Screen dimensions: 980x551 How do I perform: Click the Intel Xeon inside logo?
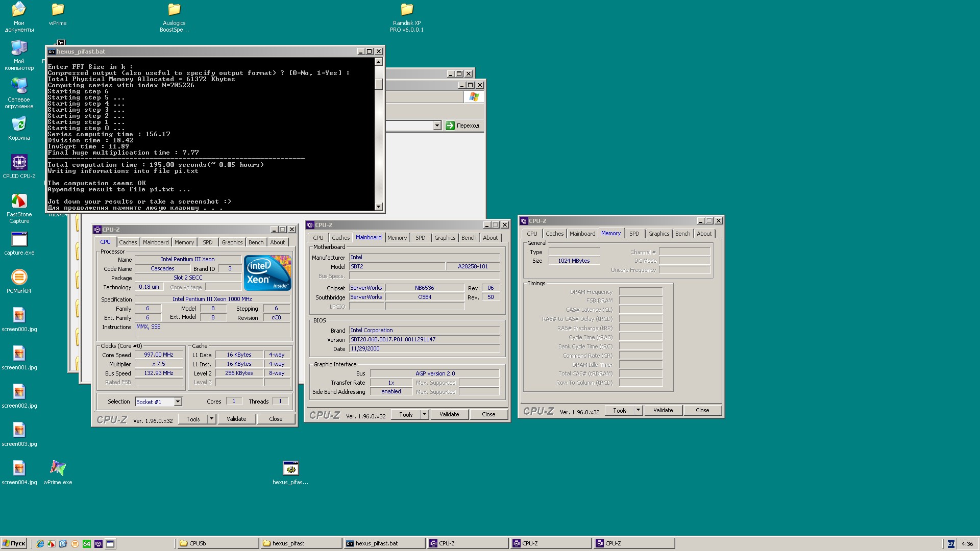coord(267,273)
